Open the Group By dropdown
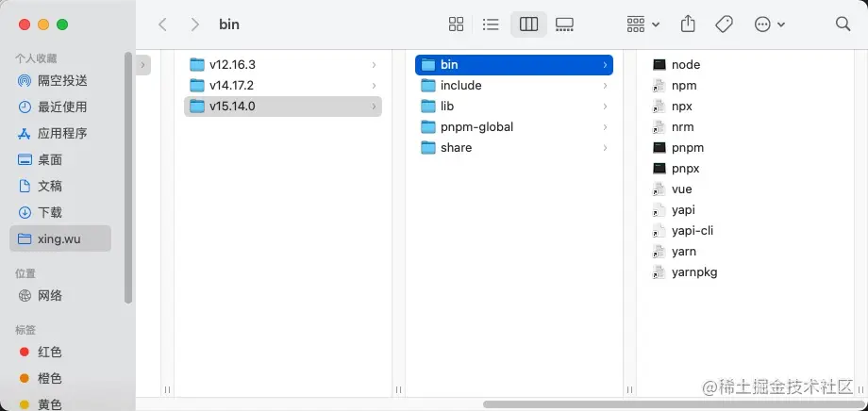This screenshot has height=411, width=868. (643, 25)
